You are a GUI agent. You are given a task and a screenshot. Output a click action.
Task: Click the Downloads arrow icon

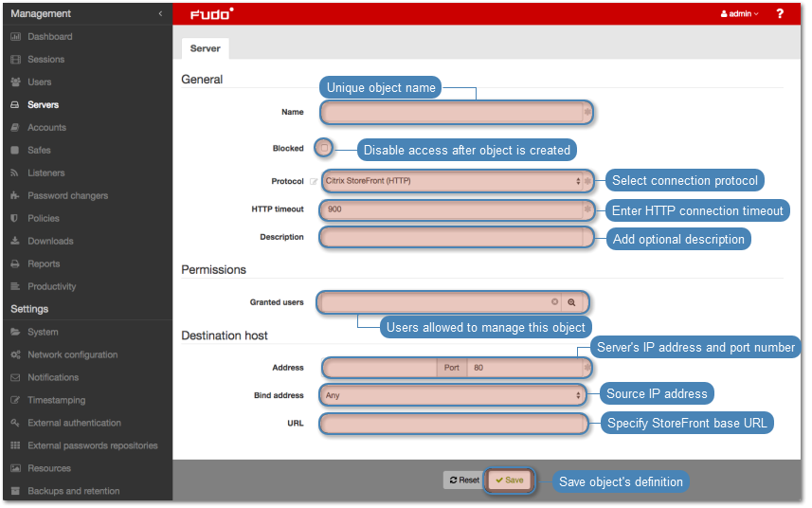pos(15,241)
